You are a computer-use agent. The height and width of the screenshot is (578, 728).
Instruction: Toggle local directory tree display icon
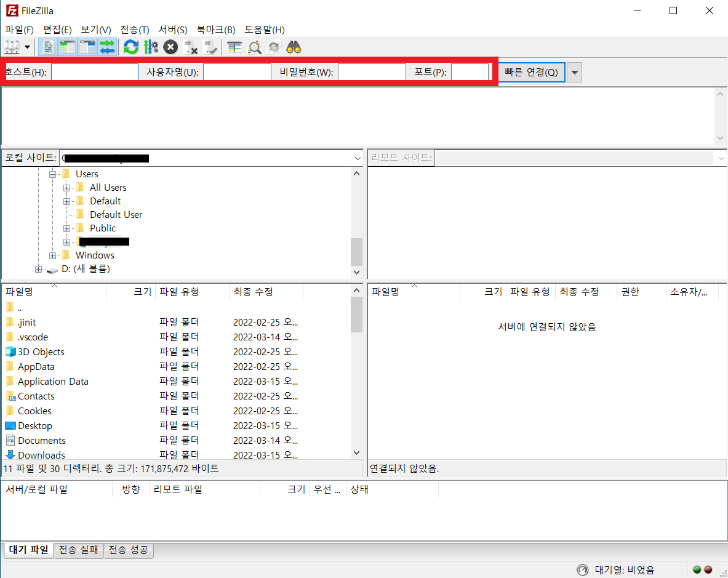coord(68,47)
